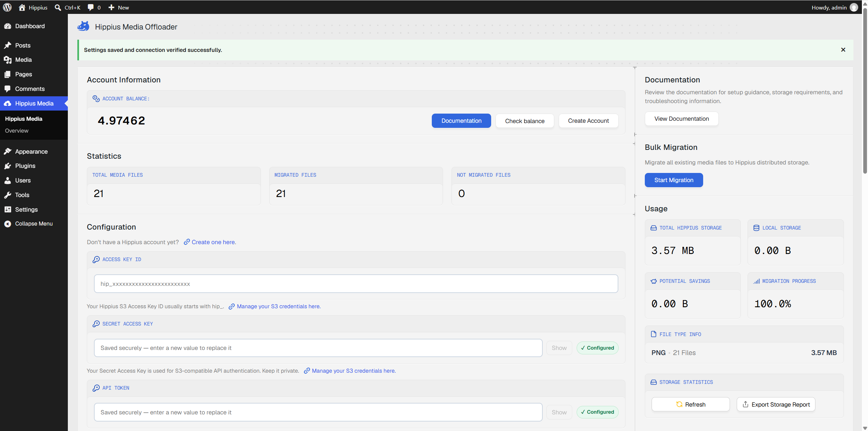This screenshot has height=431, width=868.
Task: Open the Ctrl+K search icon
Action: click(x=58, y=7)
